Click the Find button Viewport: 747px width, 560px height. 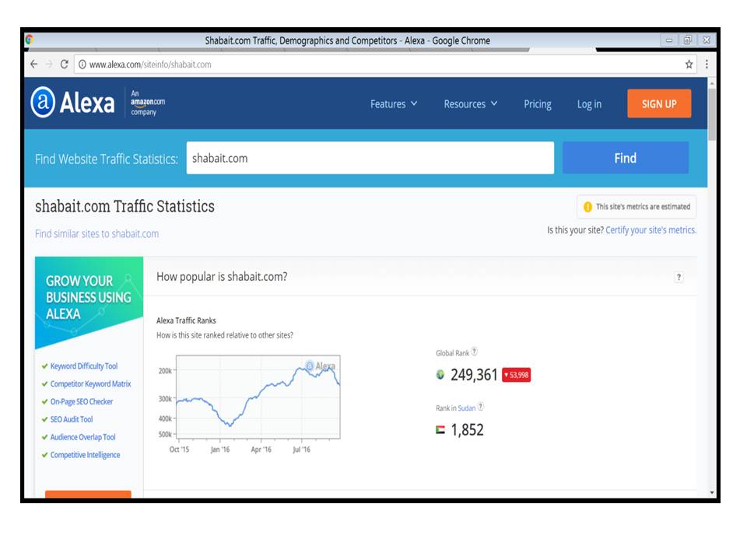pyautogui.click(x=625, y=158)
